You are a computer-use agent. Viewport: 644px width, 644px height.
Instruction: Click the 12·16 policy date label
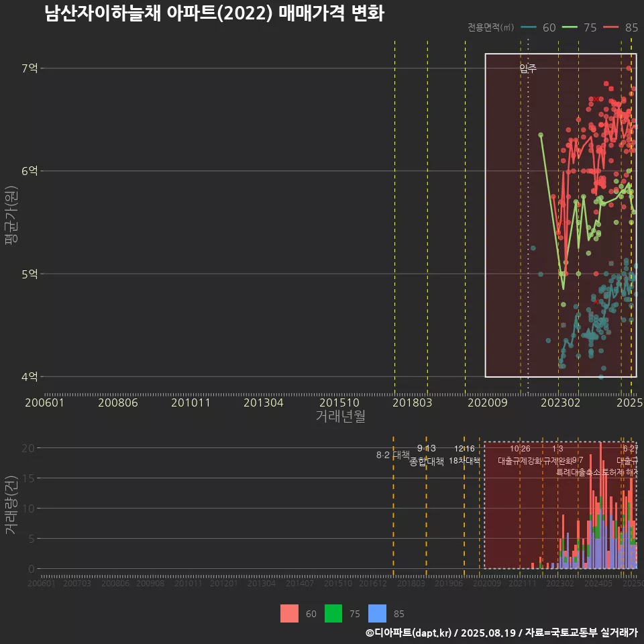[x=464, y=449]
